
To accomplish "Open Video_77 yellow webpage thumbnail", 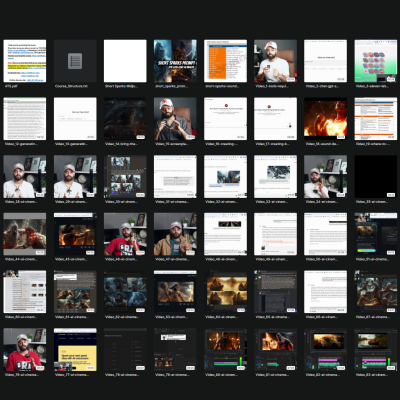I will tap(75, 349).
